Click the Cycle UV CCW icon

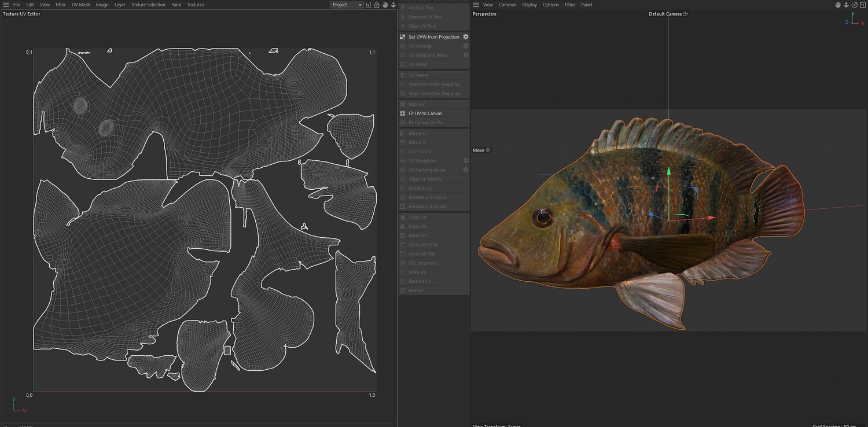[x=403, y=245]
